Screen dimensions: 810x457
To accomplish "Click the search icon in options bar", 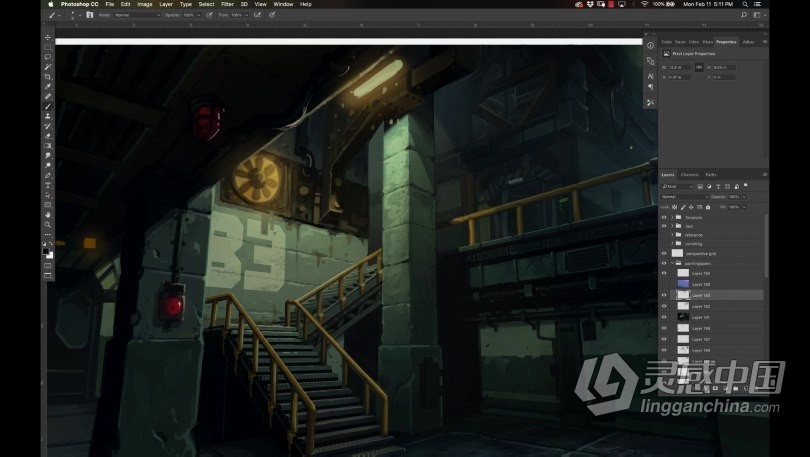I will 743,15.
